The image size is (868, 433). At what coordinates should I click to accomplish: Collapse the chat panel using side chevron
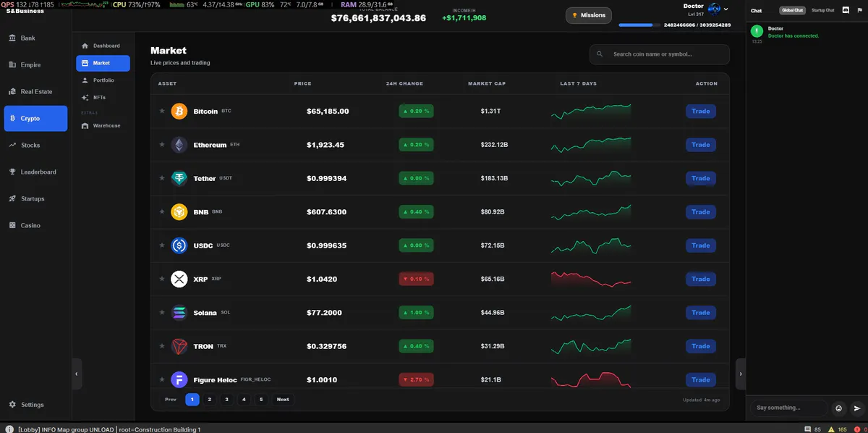coord(740,374)
